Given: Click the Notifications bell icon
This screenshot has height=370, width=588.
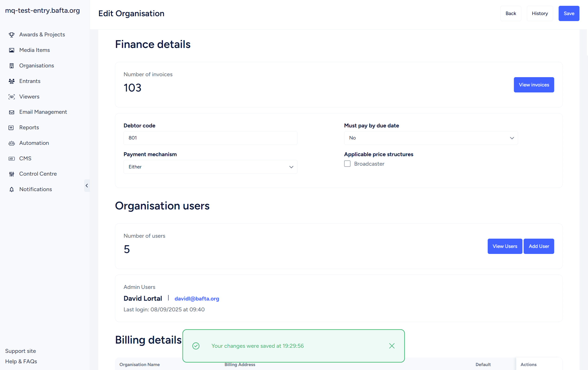Looking at the screenshot, I should (x=12, y=189).
